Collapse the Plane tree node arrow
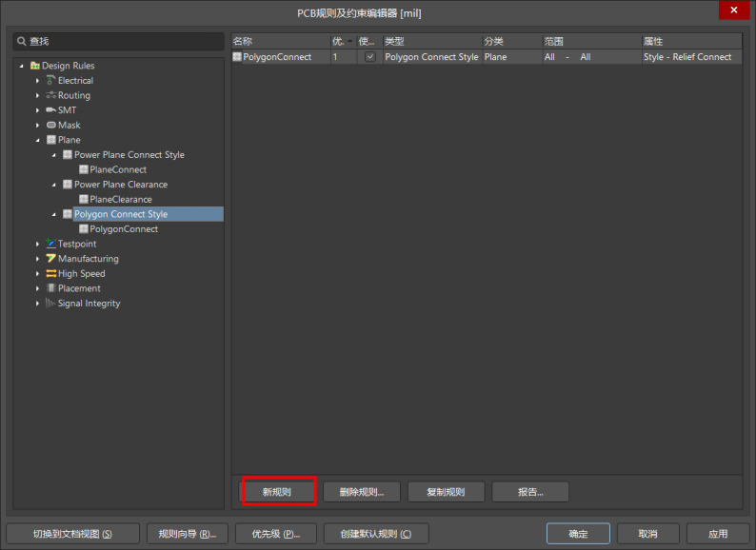Viewport: 756px width, 550px height. (38, 140)
